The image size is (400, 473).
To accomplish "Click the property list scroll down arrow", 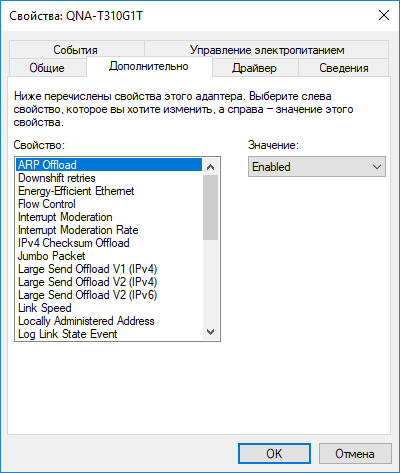I will click(x=211, y=332).
